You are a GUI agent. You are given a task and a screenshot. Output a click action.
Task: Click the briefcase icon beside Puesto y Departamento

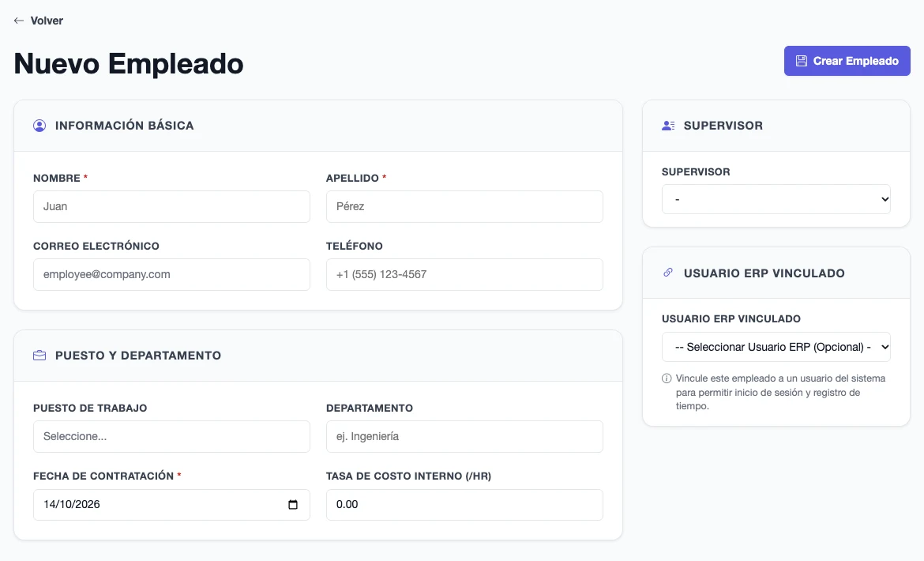coord(39,356)
